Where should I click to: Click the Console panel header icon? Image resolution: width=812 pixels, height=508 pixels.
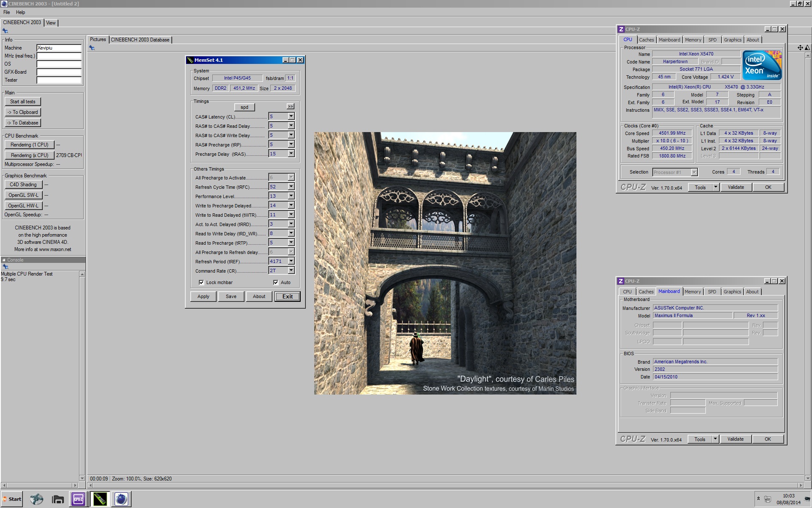pos(4,260)
